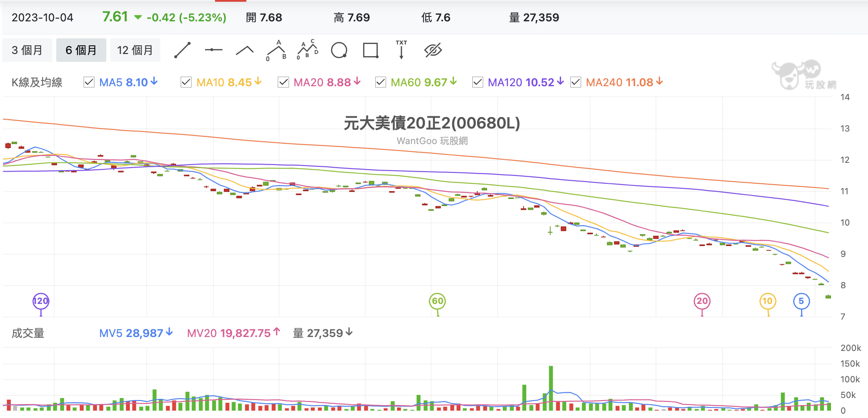
Task: Click the MA20 8.88 label
Action: (x=327, y=82)
